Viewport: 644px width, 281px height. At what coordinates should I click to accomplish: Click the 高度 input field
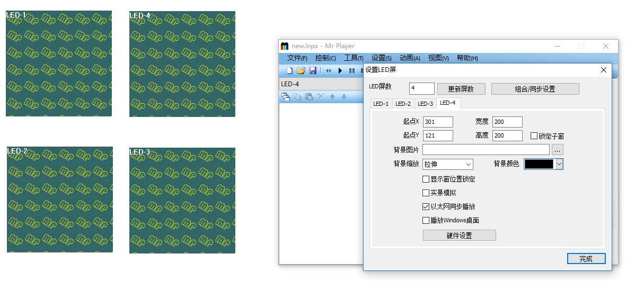tap(507, 136)
